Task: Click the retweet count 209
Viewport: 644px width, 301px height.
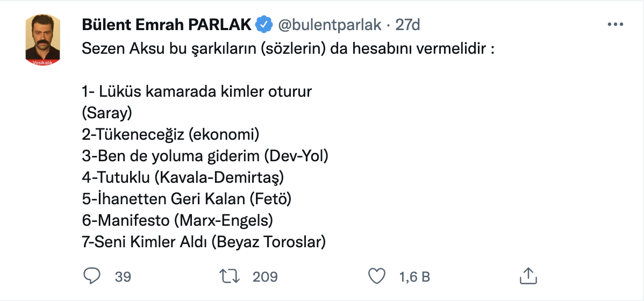Action: coord(264,277)
